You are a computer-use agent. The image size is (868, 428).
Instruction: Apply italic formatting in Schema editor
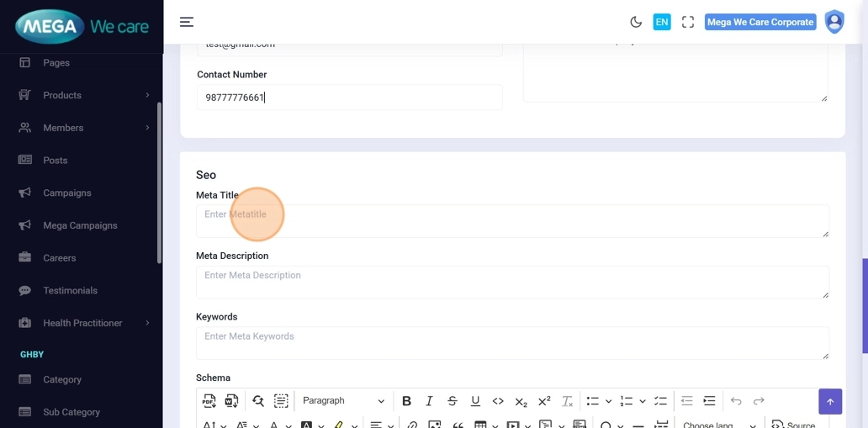(x=429, y=401)
